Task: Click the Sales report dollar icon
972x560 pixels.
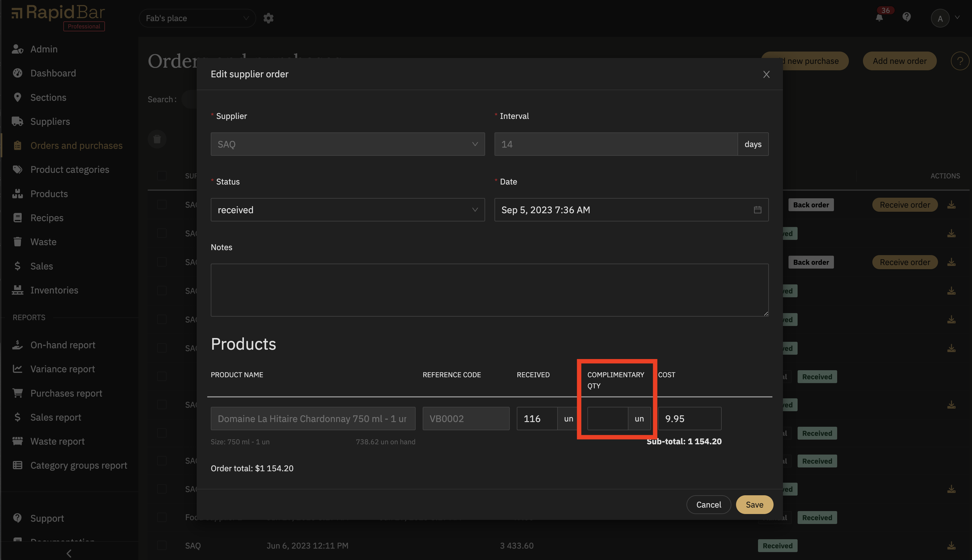Action: (x=17, y=417)
